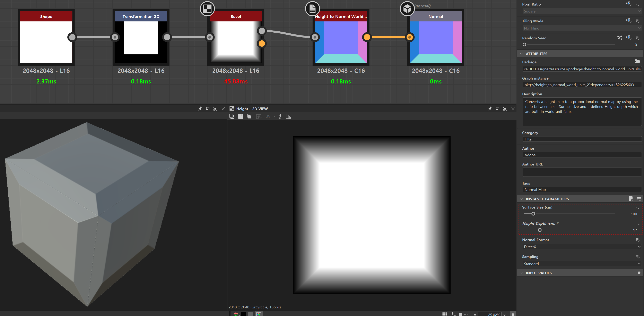
Task: Randomize the Random Seed value
Action: 619,38
